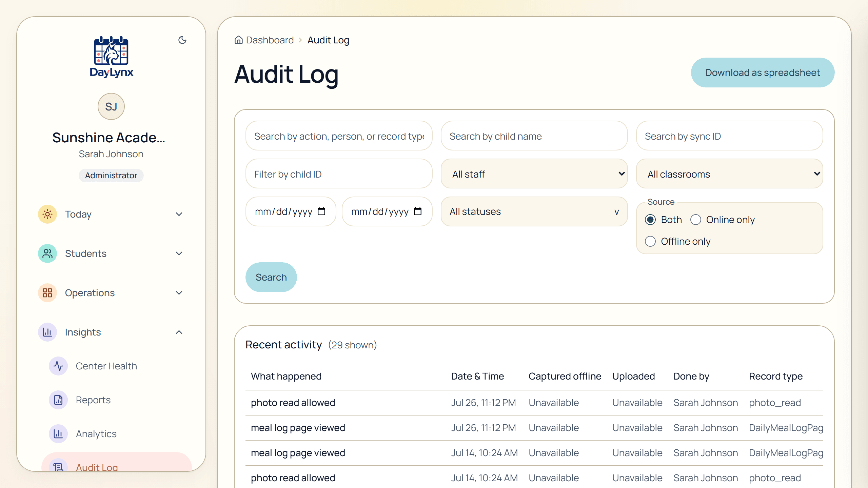868x488 pixels.
Task: Focus the action, person, record type search
Action: tap(339, 136)
